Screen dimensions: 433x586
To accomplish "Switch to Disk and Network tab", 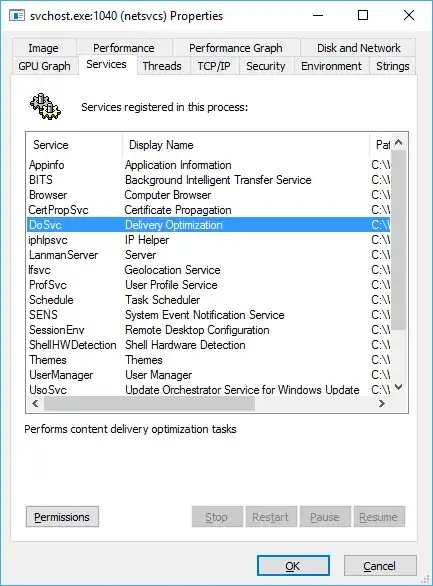I will [358, 48].
